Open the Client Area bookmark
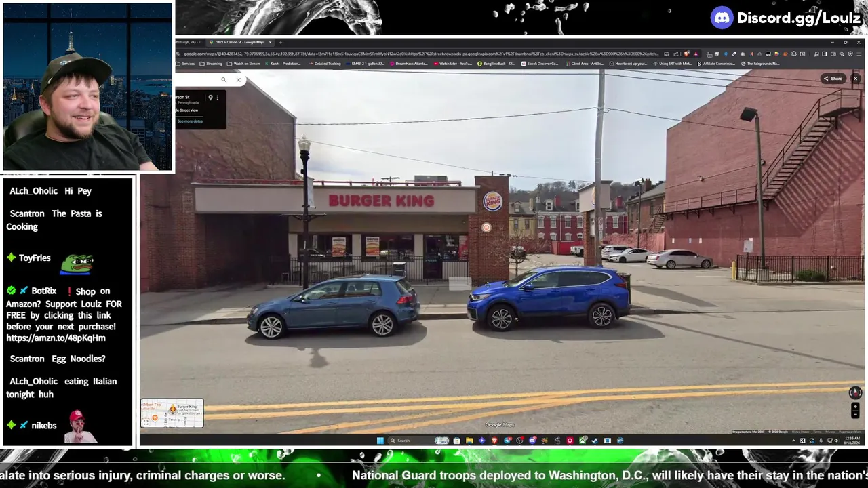The image size is (868, 488). pos(584,64)
